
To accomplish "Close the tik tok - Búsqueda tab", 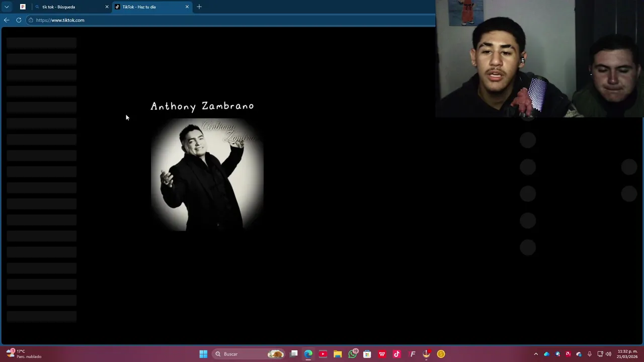I will pos(107,7).
